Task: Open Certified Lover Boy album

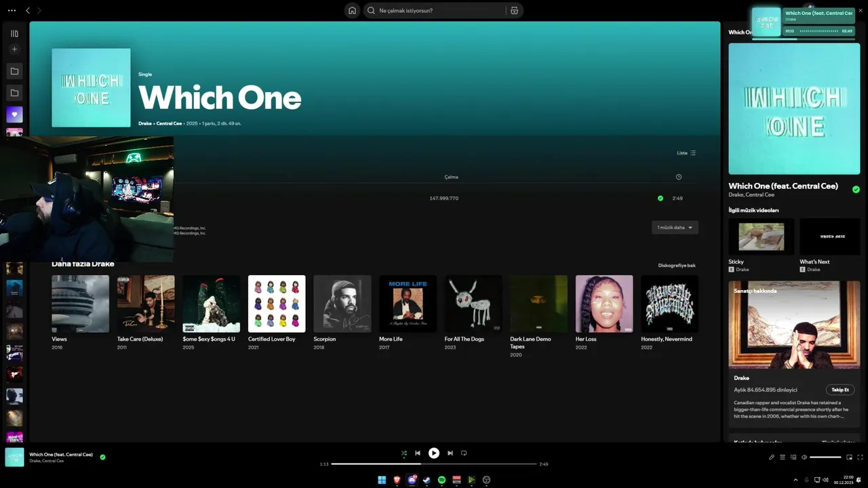Action: pos(277,304)
